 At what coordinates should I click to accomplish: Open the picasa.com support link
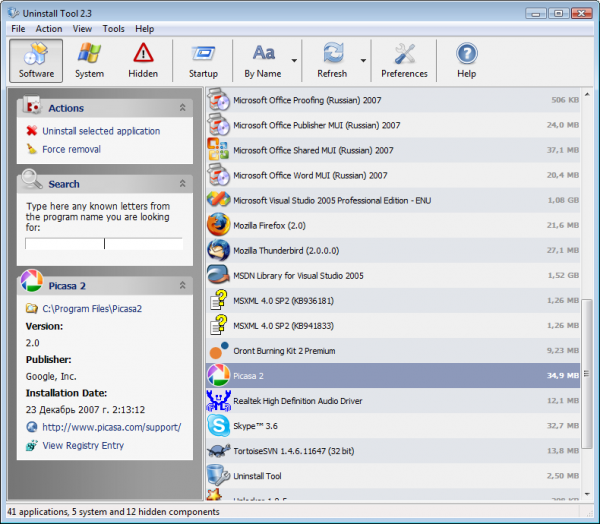coord(111,427)
